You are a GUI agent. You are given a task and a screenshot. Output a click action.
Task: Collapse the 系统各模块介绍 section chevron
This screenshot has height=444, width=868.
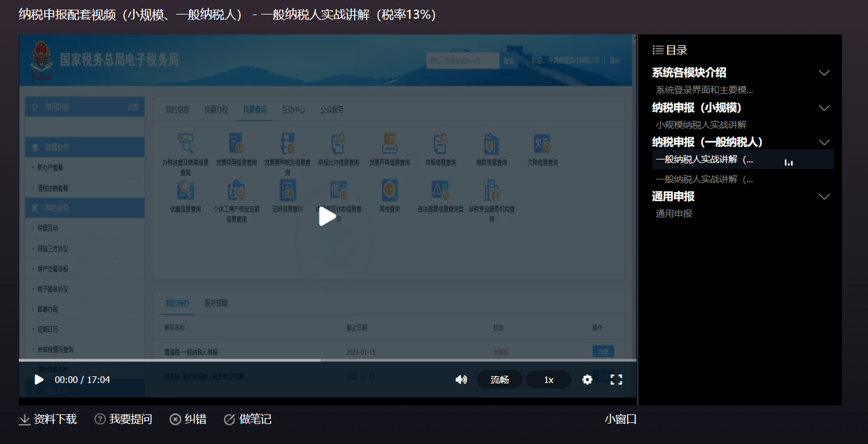(824, 73)
